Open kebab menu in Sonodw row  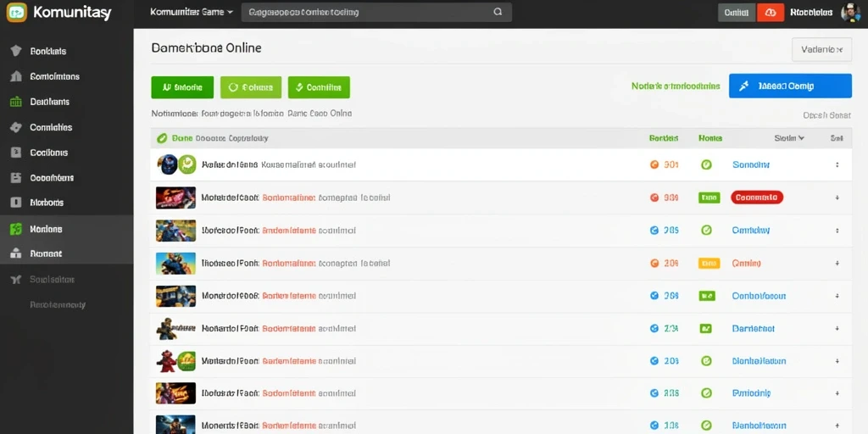[837, 164]
